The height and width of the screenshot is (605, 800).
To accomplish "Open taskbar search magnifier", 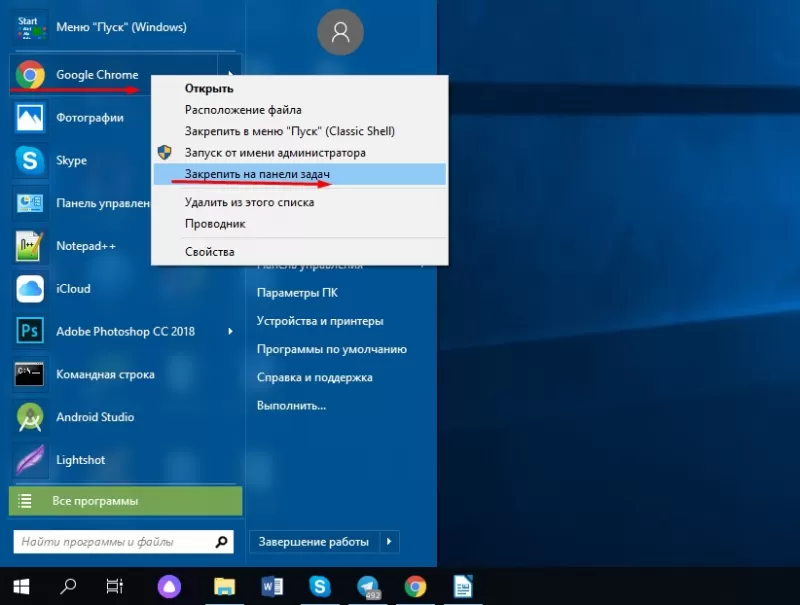I will 68,587.
